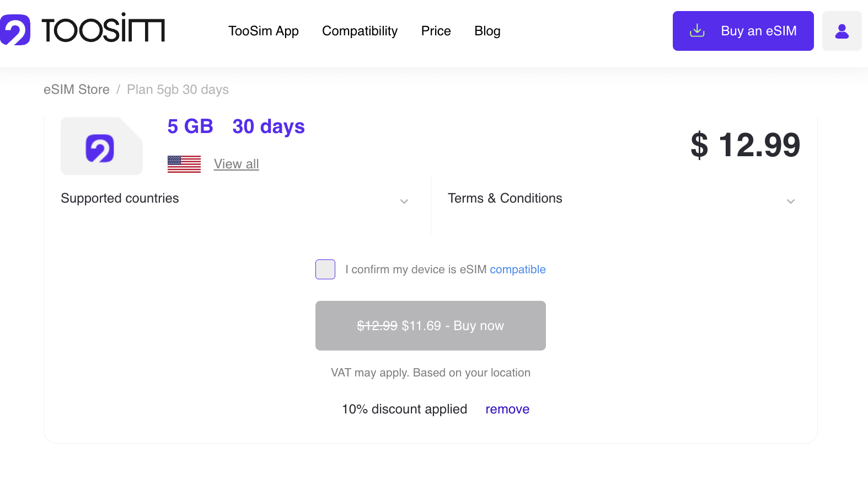Expand the Terms & Conditions section

(791, 201)
